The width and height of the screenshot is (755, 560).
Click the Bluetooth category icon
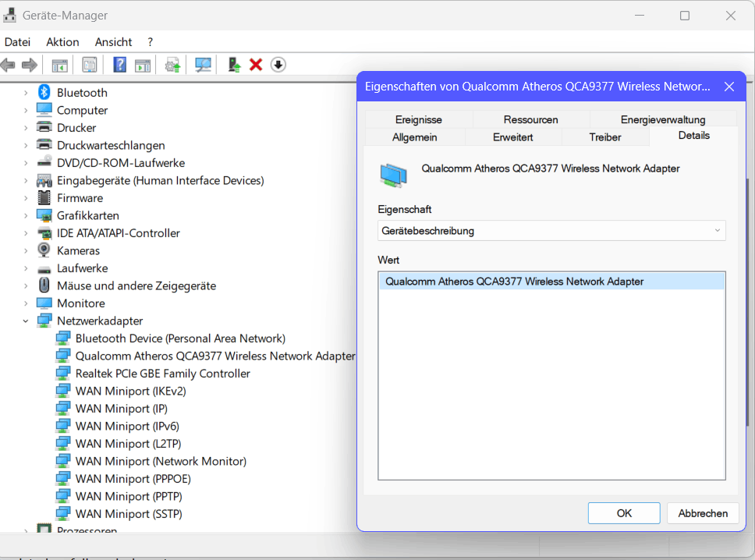tap(44, 92)
